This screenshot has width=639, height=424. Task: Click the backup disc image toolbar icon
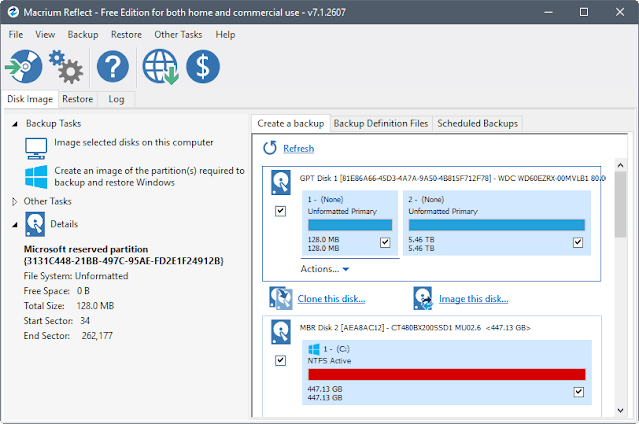point(24,66)
